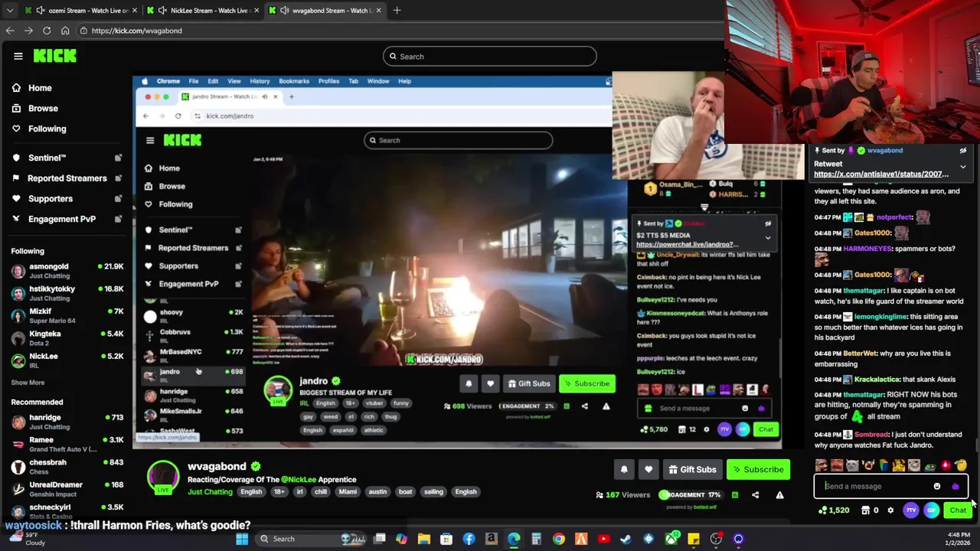This screenshot has height=551, width=980.
Task: Open the pinned x.com link
Action: [x=881, y=174]
